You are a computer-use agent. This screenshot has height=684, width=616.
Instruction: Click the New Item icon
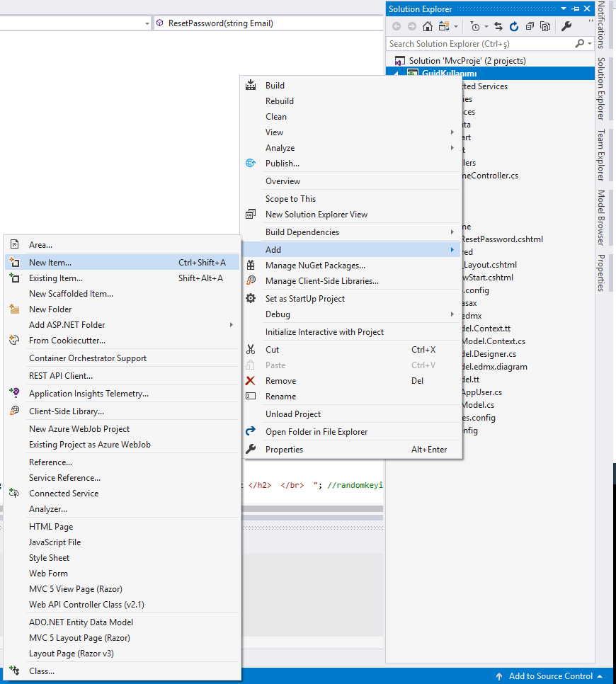(x=14, y=262)
